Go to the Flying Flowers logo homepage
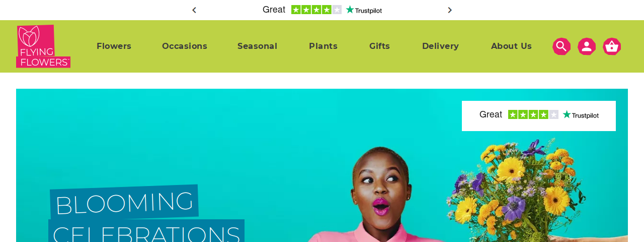The image size is (644, 242). click(x=43, y=46)
